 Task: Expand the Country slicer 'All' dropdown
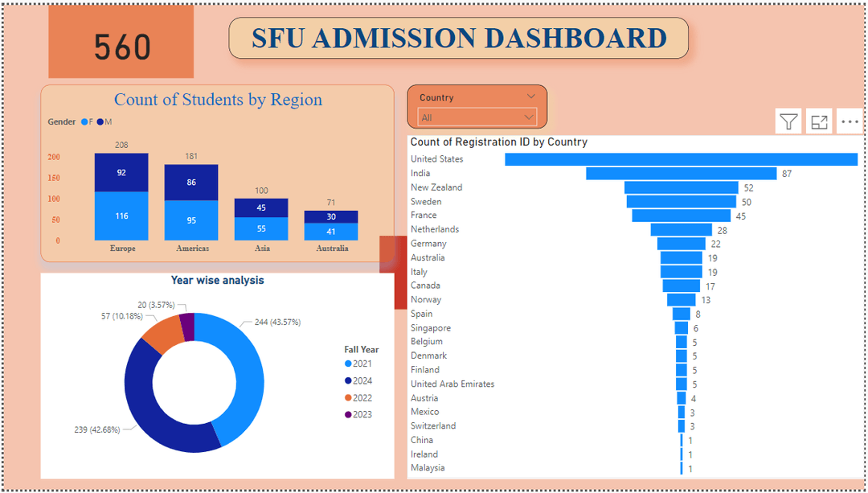point(477,117)
